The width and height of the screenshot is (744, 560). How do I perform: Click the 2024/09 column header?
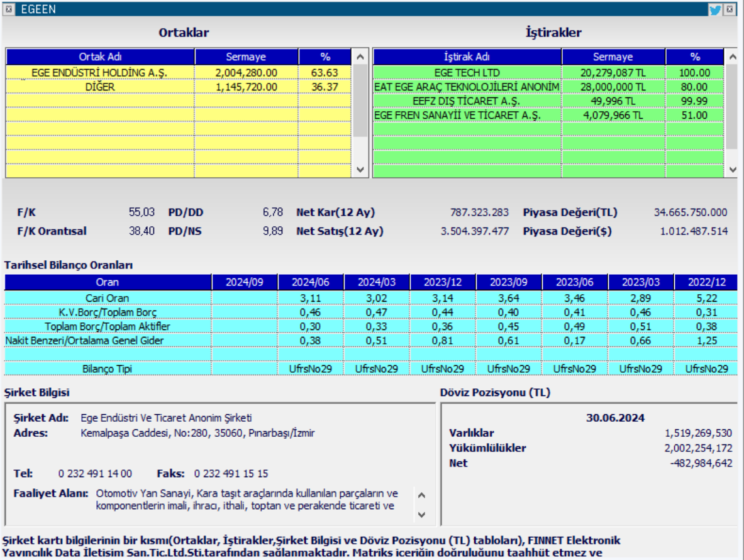coord(245,282)
